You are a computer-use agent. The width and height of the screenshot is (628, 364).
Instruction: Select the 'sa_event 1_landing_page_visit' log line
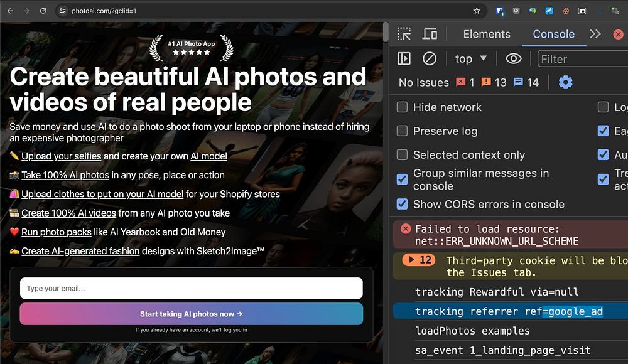(502, 350)
